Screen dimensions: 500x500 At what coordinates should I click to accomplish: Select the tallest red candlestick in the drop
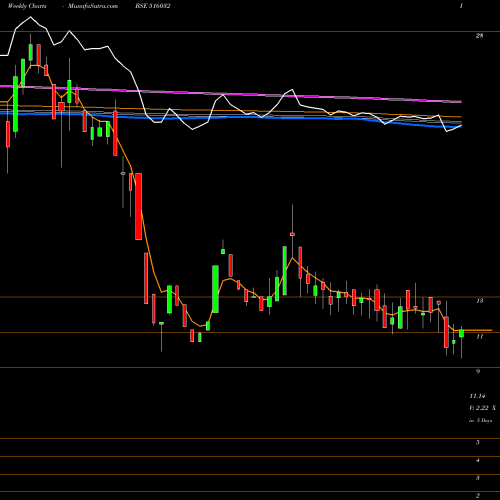tap(138, 206)
